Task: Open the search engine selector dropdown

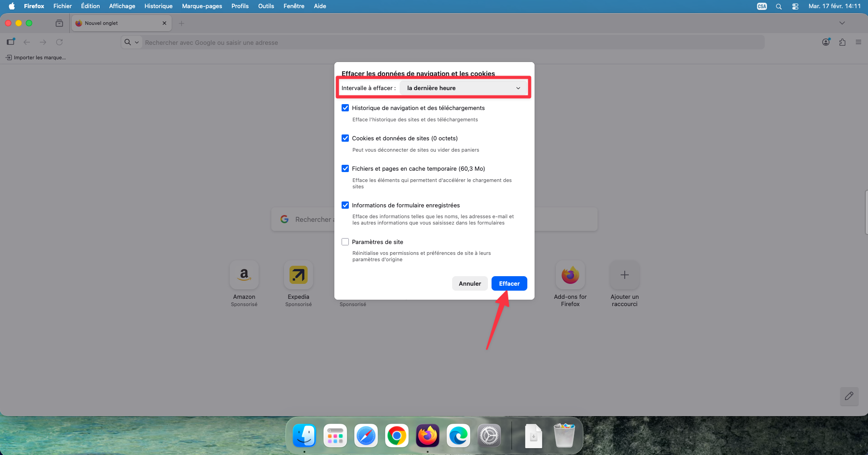Action: tap(132, 42)
